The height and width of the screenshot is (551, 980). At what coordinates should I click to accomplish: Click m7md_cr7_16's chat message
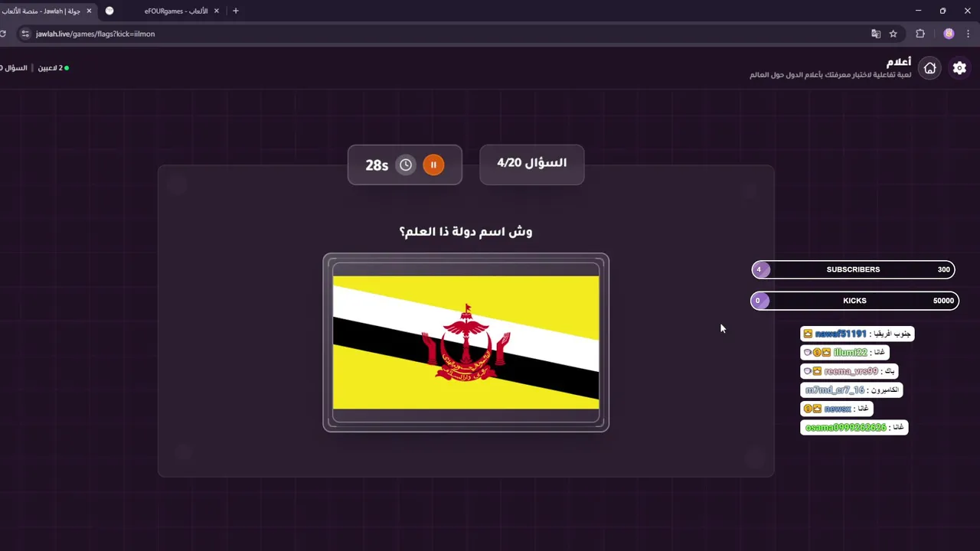point(852,390)
